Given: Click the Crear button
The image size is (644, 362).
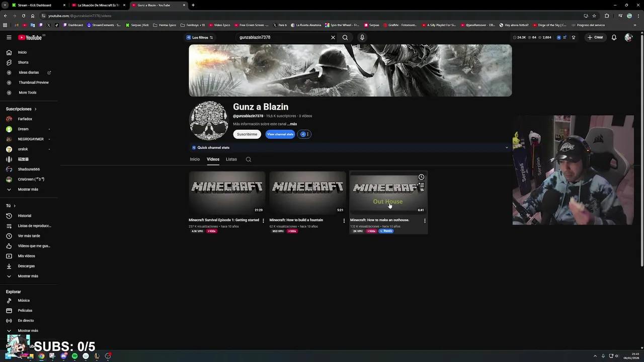Looking at the screenshot, I should [x=595, y=37].
